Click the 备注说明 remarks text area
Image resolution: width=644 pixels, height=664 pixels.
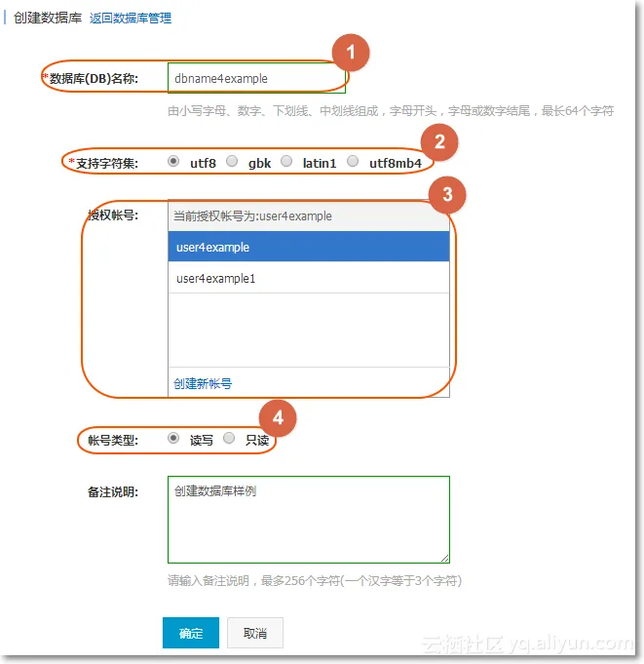(309, 520)
